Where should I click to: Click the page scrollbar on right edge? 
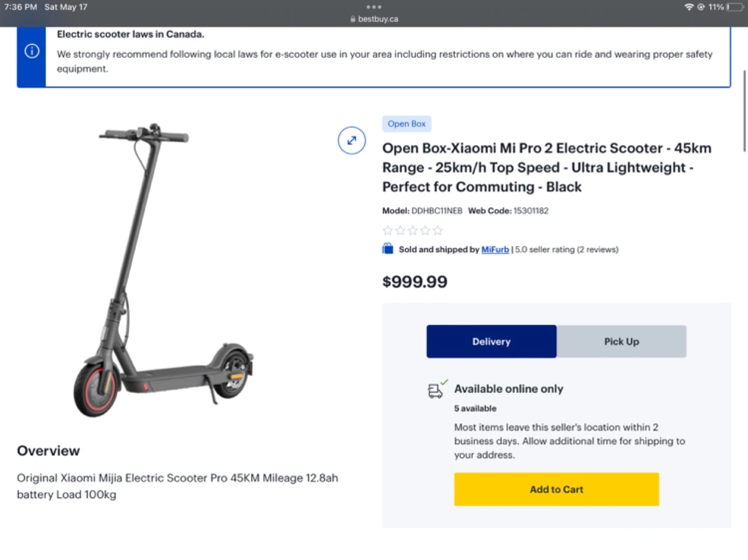click(744, 111)
